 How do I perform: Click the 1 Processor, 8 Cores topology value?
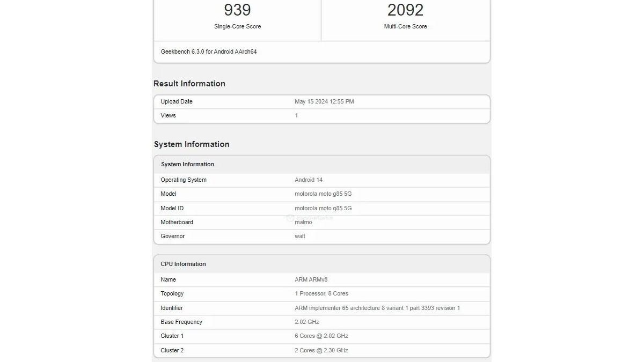[321, 293]
